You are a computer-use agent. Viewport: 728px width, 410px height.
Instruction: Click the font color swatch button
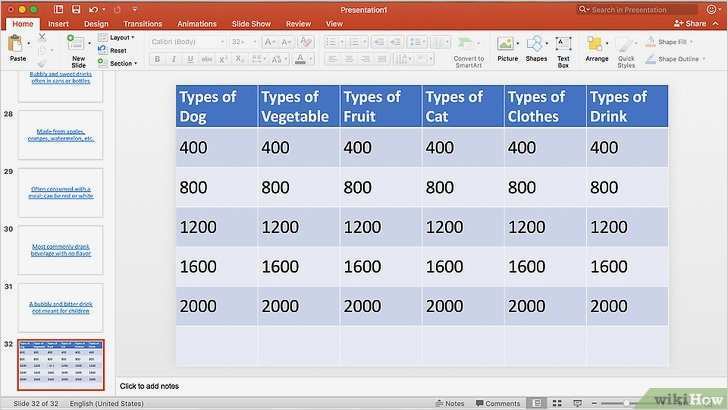[300, 59]
